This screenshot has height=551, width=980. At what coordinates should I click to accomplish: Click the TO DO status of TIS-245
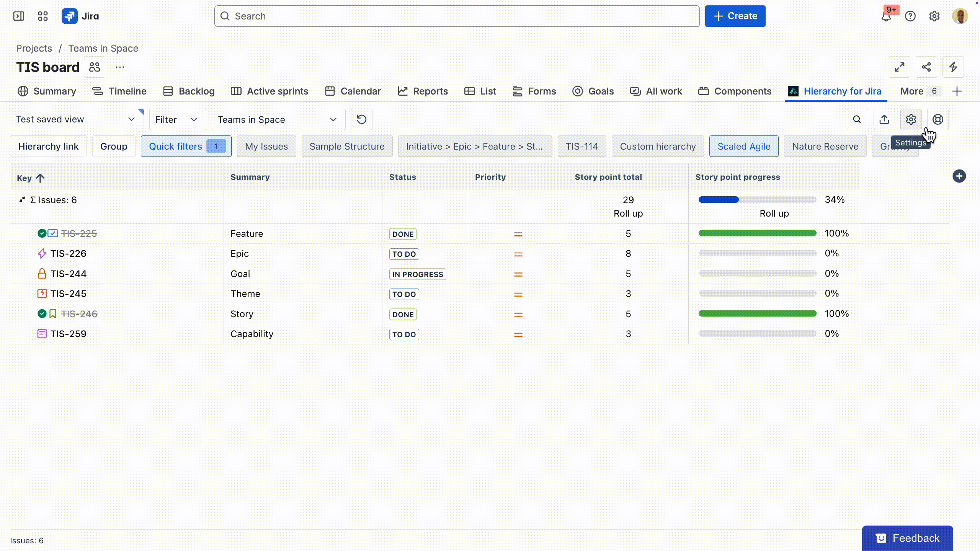point(404,294)
